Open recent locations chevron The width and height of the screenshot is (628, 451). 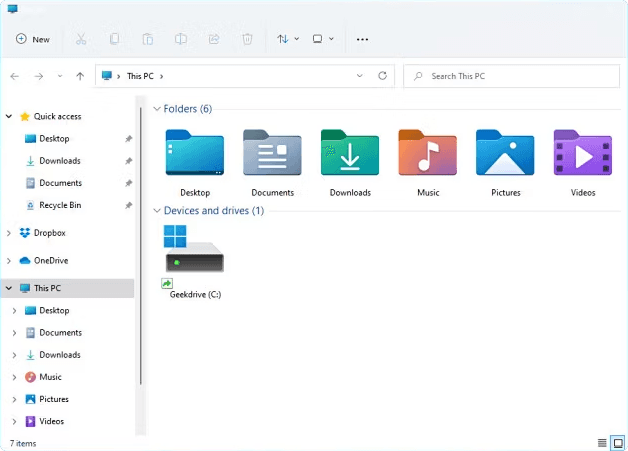pos(60,76)
